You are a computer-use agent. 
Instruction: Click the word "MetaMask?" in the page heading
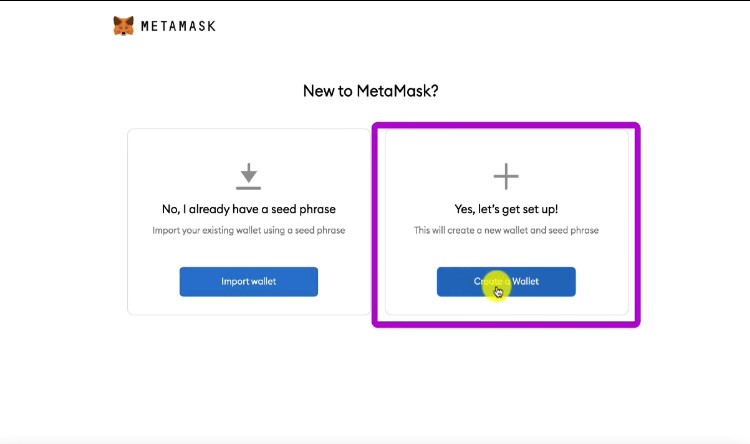[x=404, y=91]
